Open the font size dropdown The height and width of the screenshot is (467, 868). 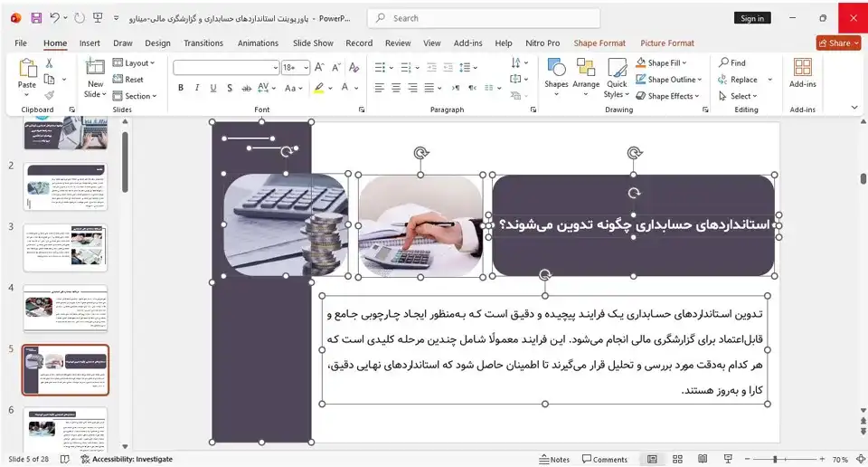307,68
